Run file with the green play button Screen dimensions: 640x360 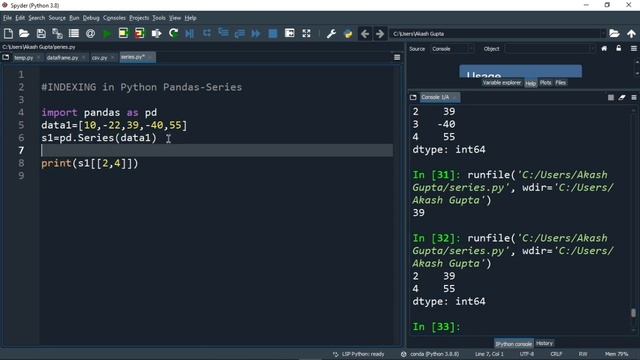107,33
